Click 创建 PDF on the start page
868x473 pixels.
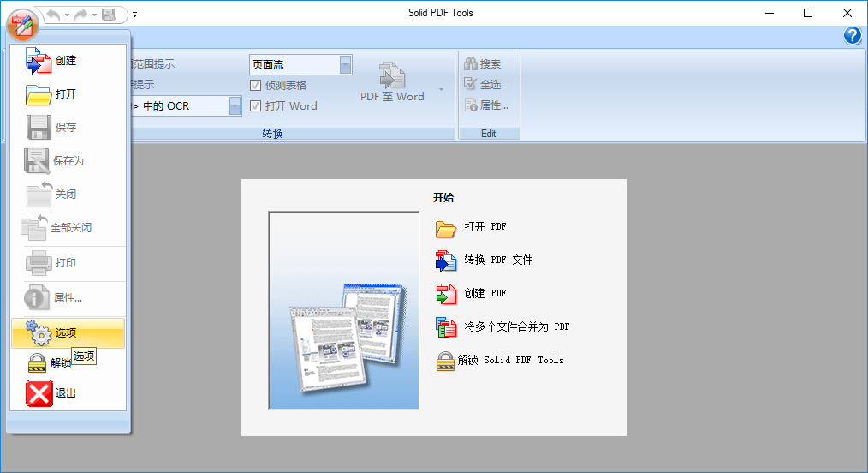[471, 294]
